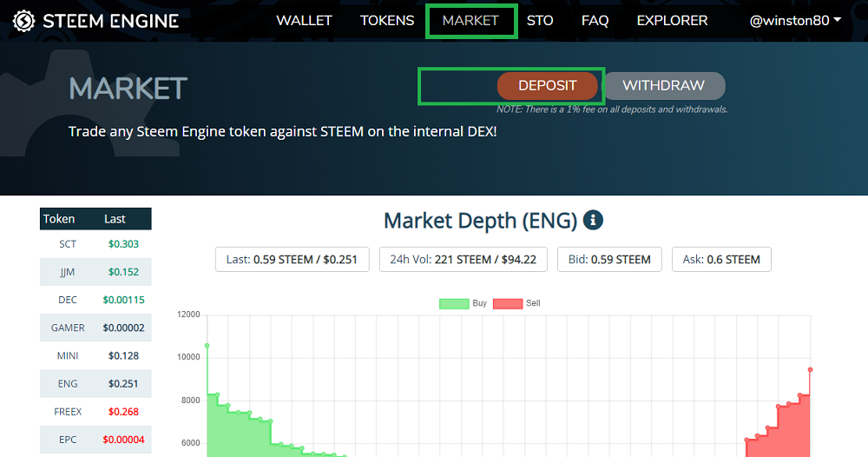Click the WITHDRAW button
Image resolution: width=868 pixels, height=457 pixels.
(664, 86)
